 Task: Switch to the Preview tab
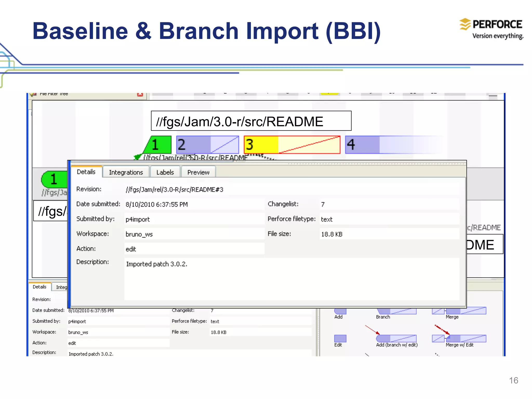[198, 172]
